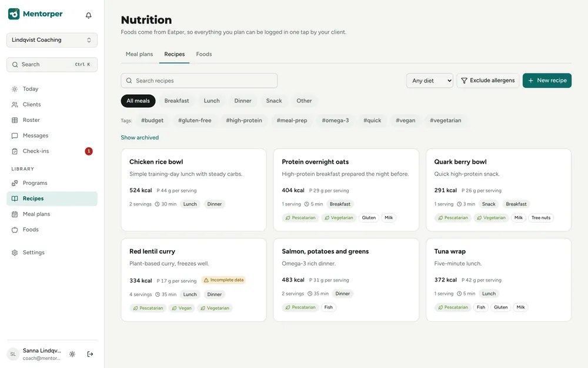Click the clock icon on Quark berry bowl
588x368 pixels.
[x=459, y=204]
